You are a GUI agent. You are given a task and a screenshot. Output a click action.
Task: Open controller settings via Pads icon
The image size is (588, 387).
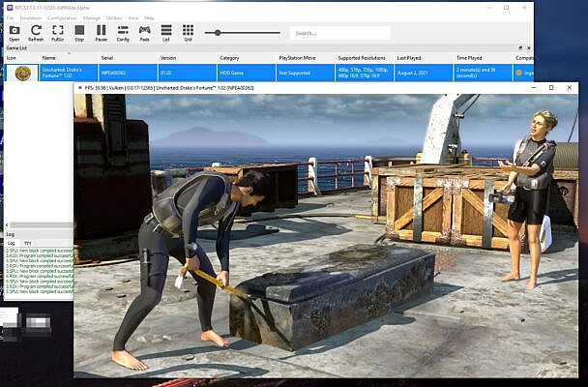tap(145, 33)
